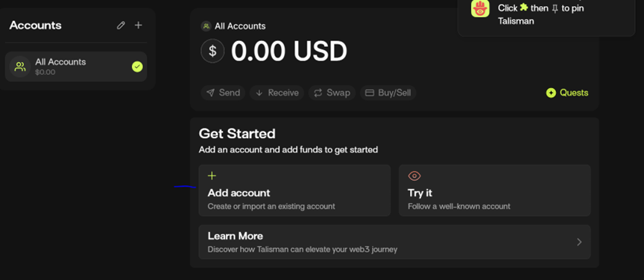Toggle the green checkmark on All Accounts
This screenshot has height=280, width=644.
coord(137,66)
